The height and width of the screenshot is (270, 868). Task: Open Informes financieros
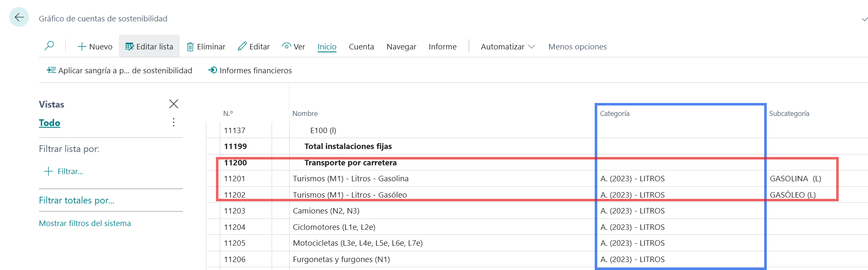point(250,70)
